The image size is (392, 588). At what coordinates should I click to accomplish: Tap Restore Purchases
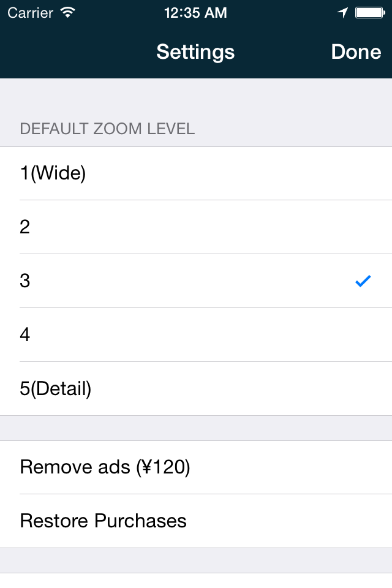[x=196, y=521]
